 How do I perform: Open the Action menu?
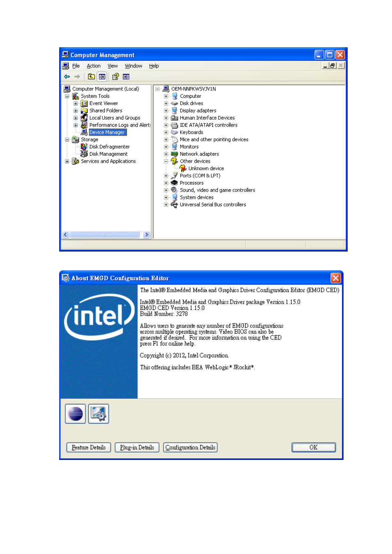point(94,66)
